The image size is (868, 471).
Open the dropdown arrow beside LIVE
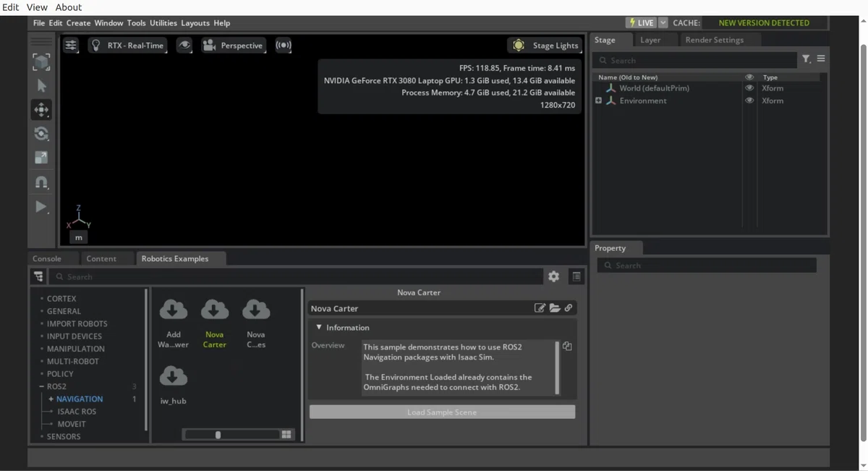[x=663, y=23]
